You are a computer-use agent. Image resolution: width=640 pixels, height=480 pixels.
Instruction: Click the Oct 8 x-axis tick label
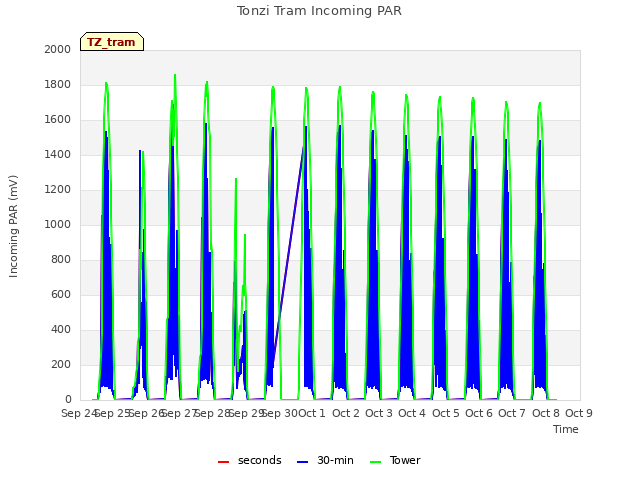[546, 413]
